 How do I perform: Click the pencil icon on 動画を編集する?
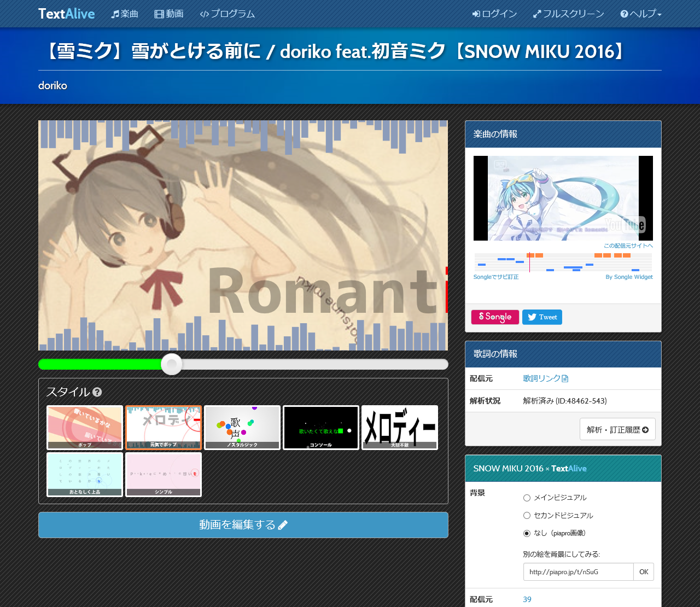282,524
